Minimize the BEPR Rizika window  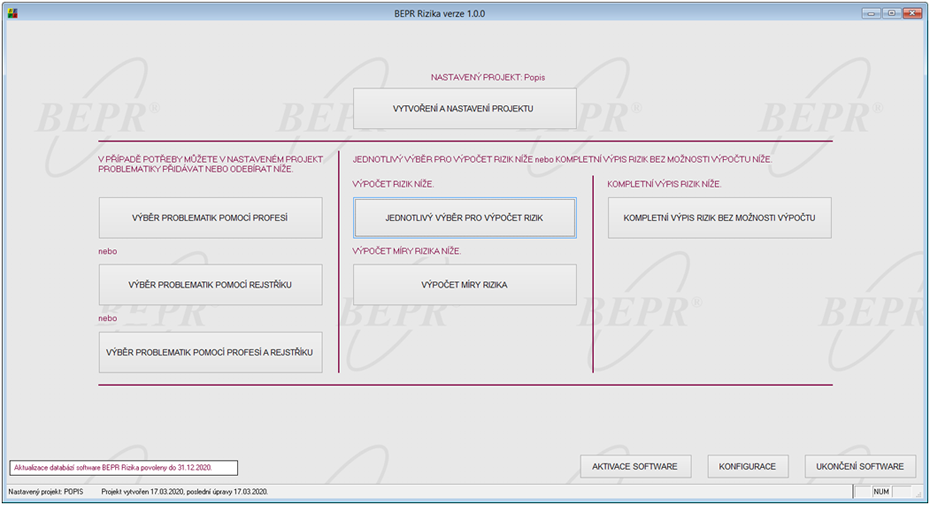pyautogui.click(x=871, y=13)
